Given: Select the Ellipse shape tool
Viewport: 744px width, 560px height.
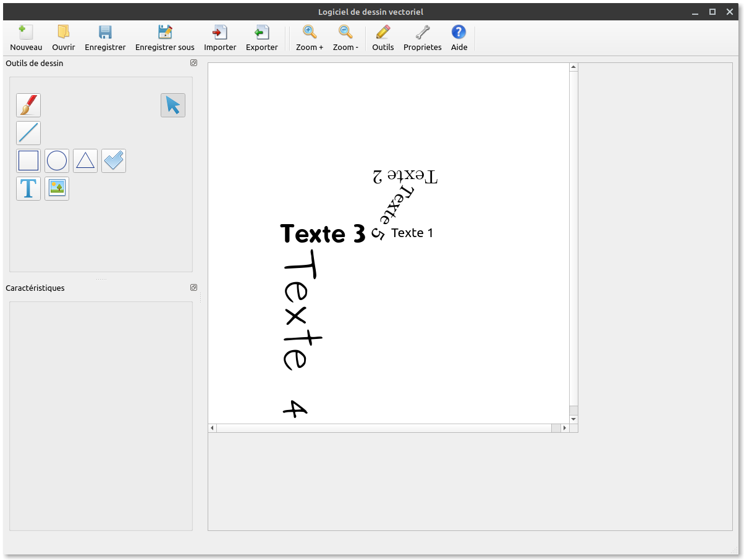Looking at the screenshot, I should (56, 160).
